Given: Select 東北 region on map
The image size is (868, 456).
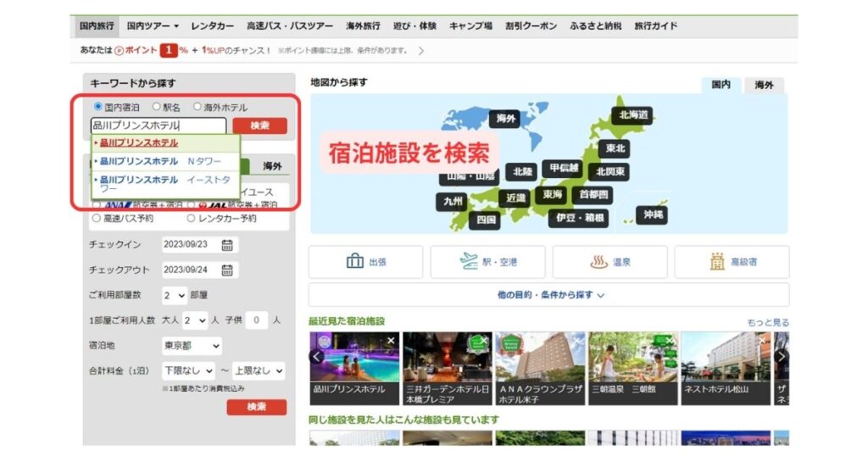Looking at the screenshot, I should pos(615,148).
